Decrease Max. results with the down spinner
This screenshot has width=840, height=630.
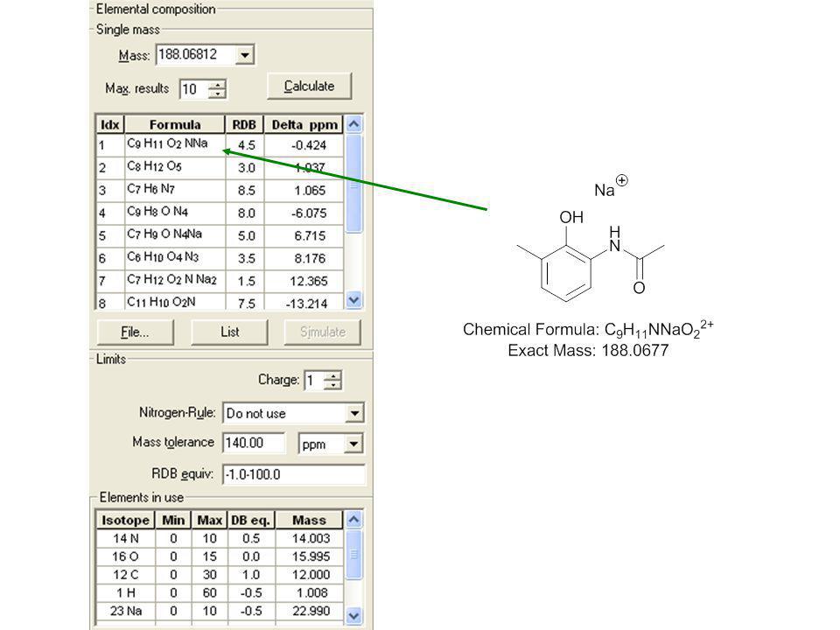[x=217, y=94]
